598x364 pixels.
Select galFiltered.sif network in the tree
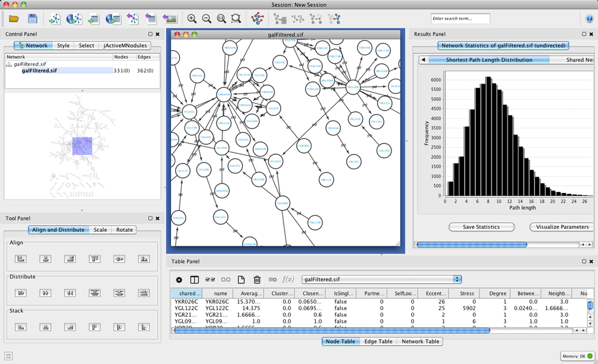(39, 71)
